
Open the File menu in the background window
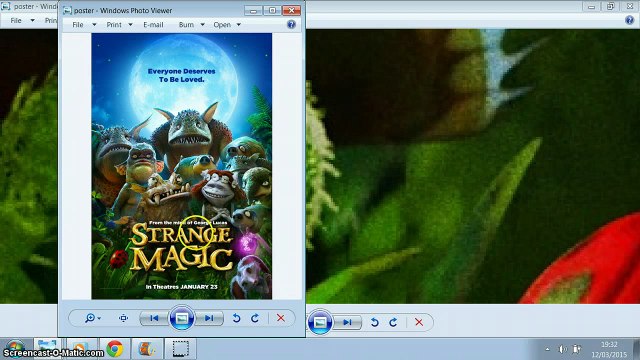pos(16,20)
